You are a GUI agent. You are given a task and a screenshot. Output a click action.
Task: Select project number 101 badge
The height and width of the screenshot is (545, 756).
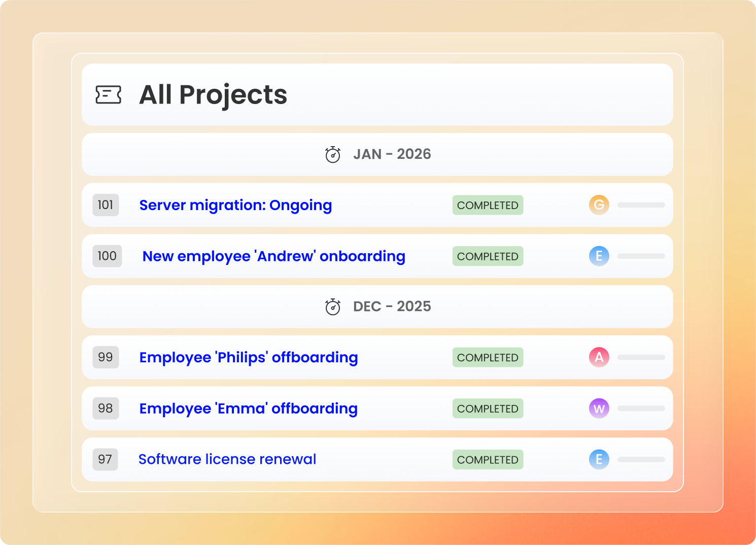pos(106,205)
